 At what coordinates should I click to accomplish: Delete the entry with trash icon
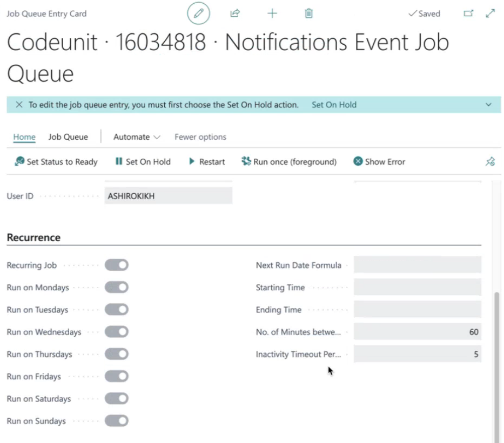(308, 13)
